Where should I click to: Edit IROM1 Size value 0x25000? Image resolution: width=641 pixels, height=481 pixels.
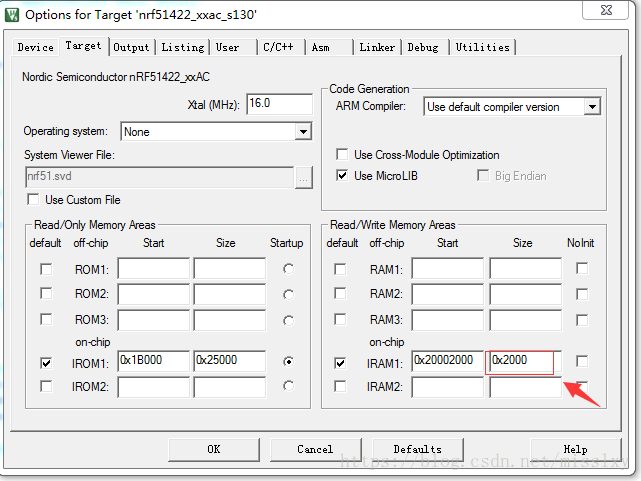tap(230, 361)
